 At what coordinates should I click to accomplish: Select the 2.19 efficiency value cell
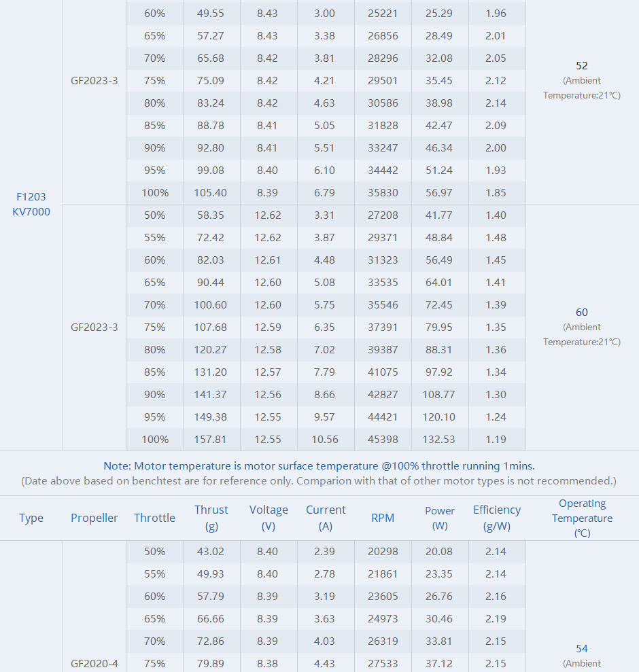pos(496,618)
